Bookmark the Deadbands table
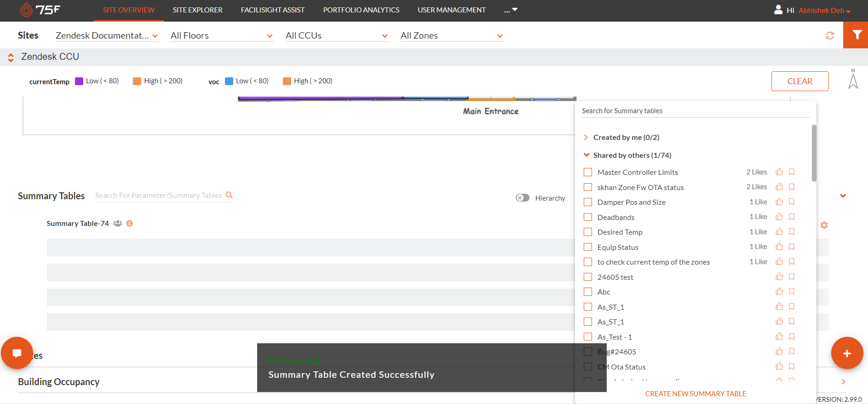The height and width of the screenshot is (404, 868). tap(792, 217)
